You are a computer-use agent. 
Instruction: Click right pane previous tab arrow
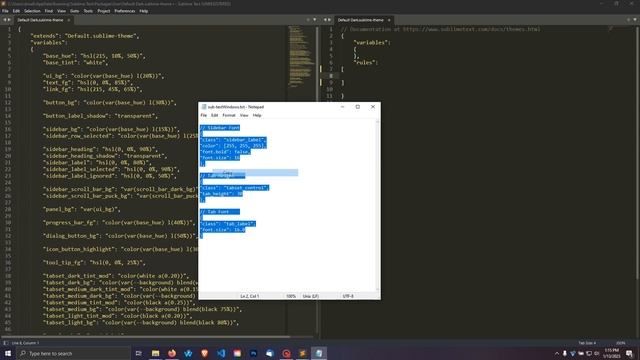coord(325,20)
